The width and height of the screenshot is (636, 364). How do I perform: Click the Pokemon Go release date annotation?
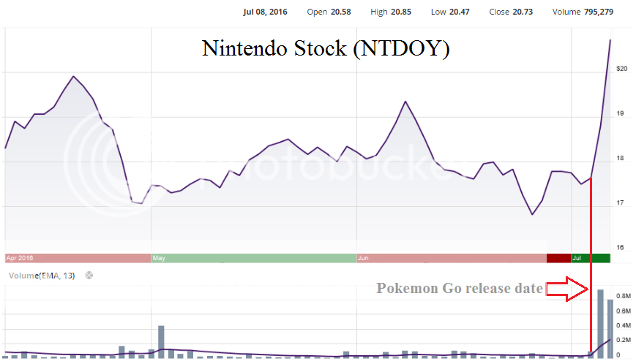460,288
